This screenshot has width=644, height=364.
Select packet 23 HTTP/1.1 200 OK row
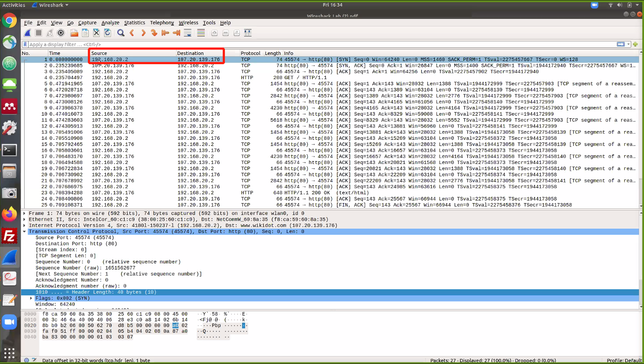click(x=330, y=193)
